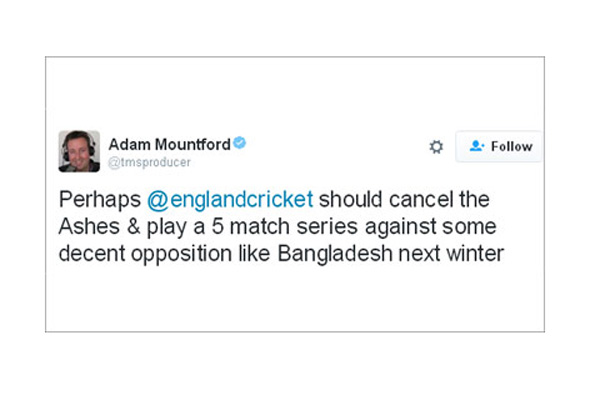The width and height of the screenshot is (600, 400).
Task: Click the person-plus icon in Follow
Action: point(477,146)
